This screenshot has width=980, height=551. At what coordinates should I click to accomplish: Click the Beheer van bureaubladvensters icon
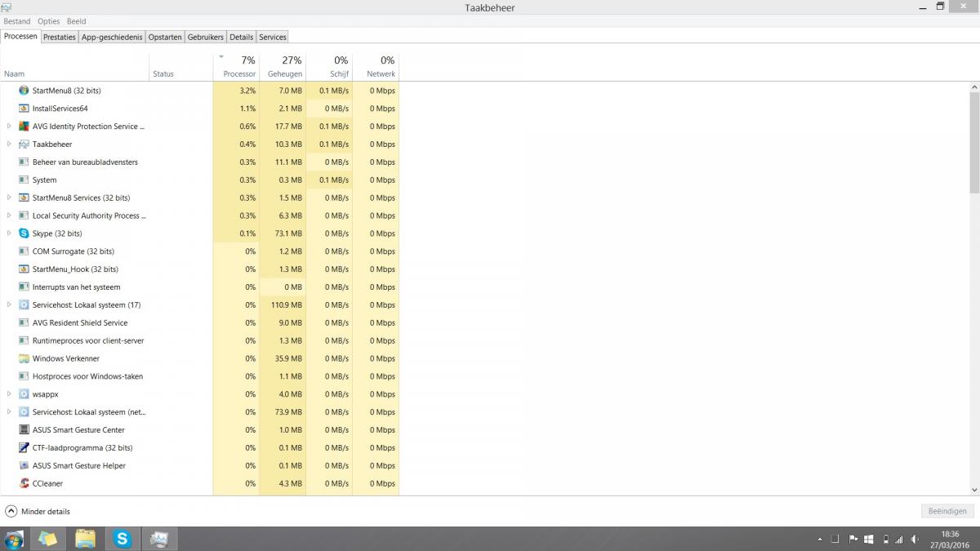pyautogui.click(x=24, y=162)
